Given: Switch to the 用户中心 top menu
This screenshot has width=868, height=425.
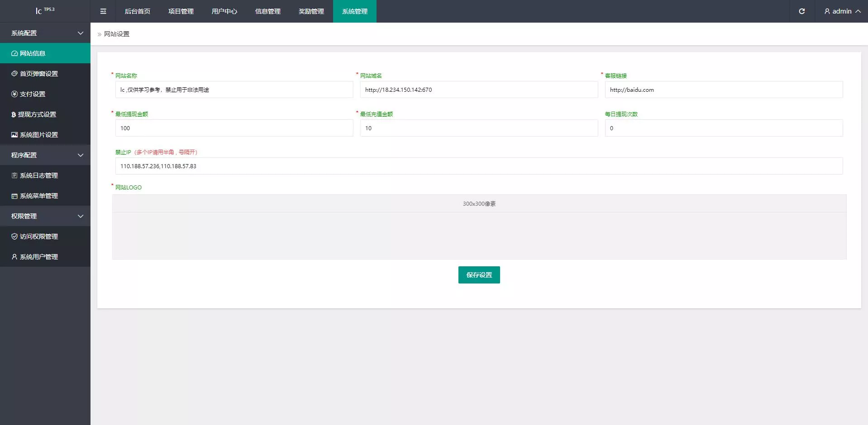Looking at the screenshot, I should coord(224,11).
